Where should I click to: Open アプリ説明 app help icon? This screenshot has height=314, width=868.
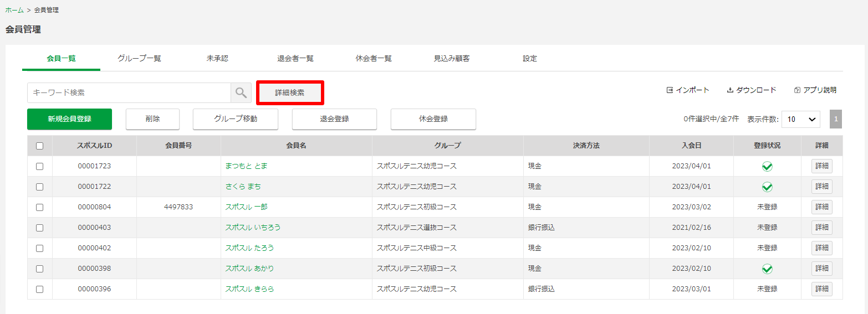click(x=797, y=90)
